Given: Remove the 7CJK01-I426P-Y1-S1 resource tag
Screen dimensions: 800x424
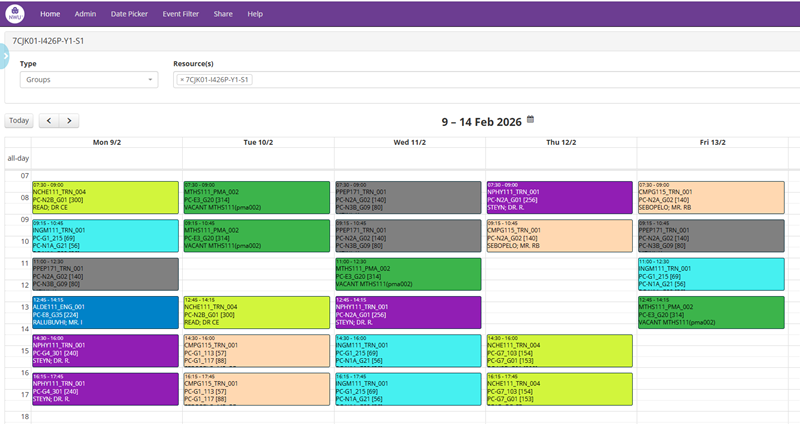Looking at the screenshot, I should click(x=182, y=80).
